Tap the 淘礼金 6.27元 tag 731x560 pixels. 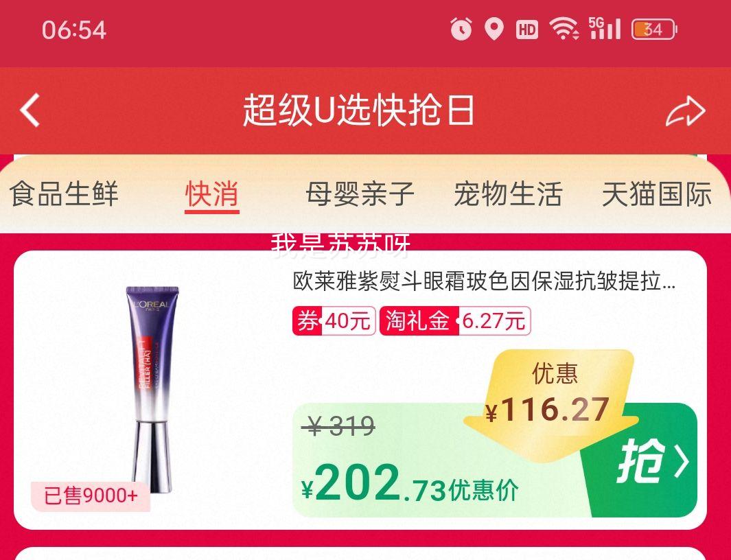pyautogui.click(x=455, y=320)
